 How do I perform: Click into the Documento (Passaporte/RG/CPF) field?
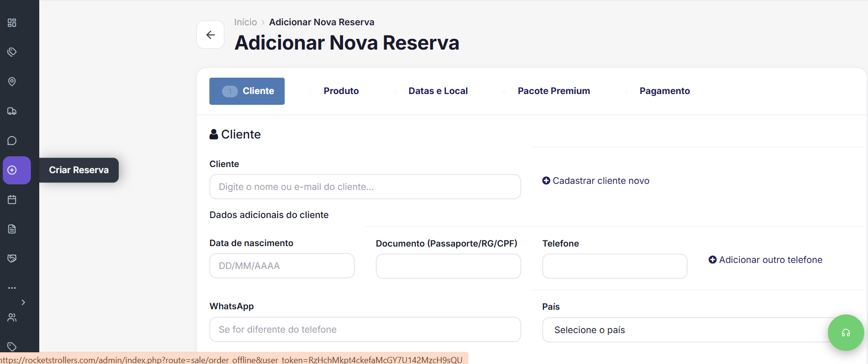pyautogui.click(x=448, y=266)
